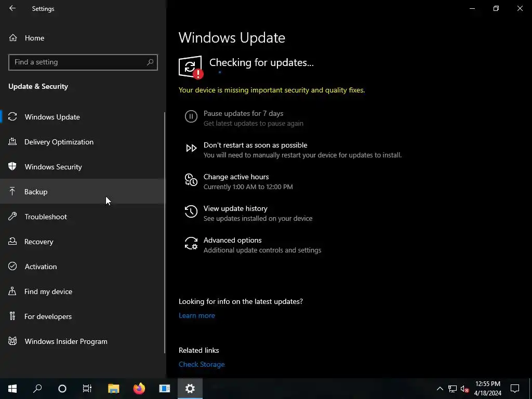Open View update history
This screenshot has width=532, height=399.
235,208
